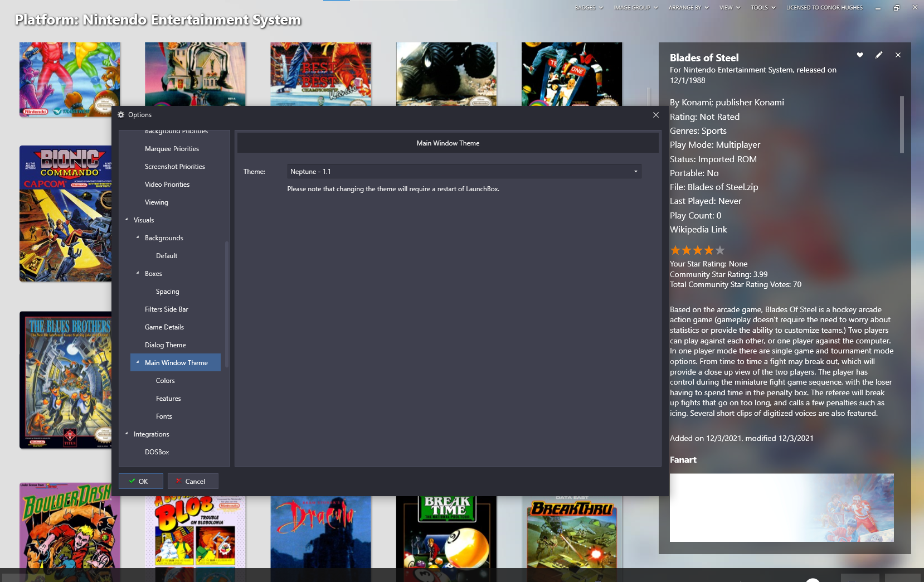The image size is (924, 582).
Task: Select Fonts under Main Window Theme
Action: click(x=164, y=416)
